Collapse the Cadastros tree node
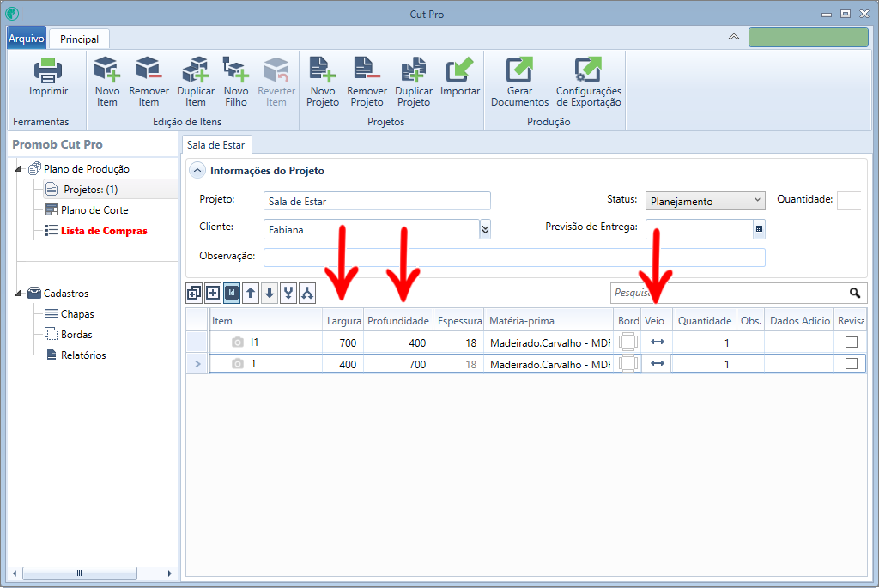 [x=18, y=294]
